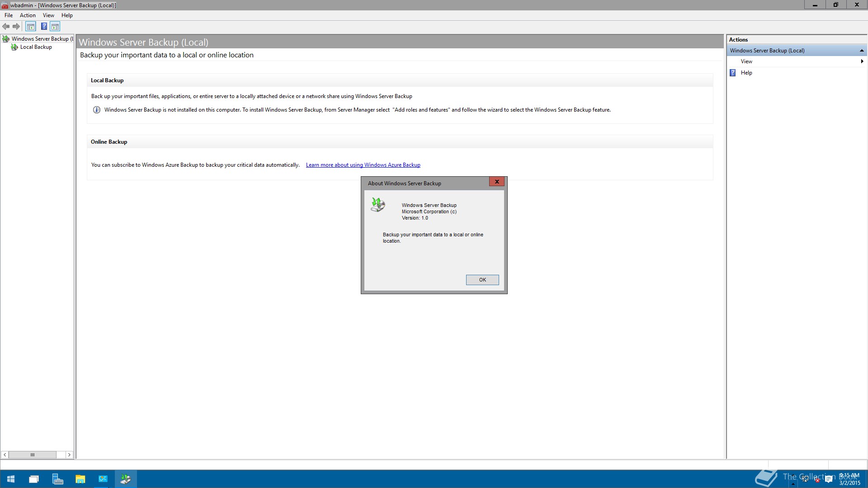Screen dimensions: 868x488
Task: Click the Actions pane header
Action: pyautogui.click(x=796, y=40)
